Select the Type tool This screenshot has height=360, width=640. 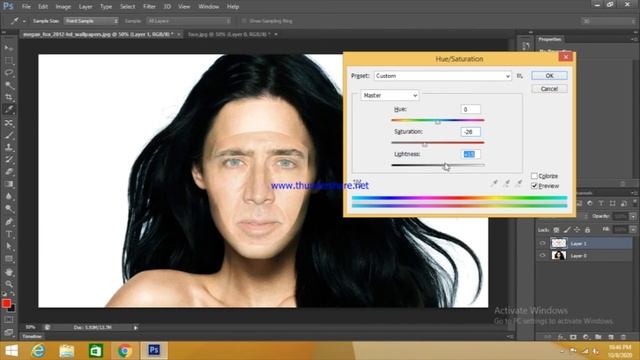pos(9,234)
